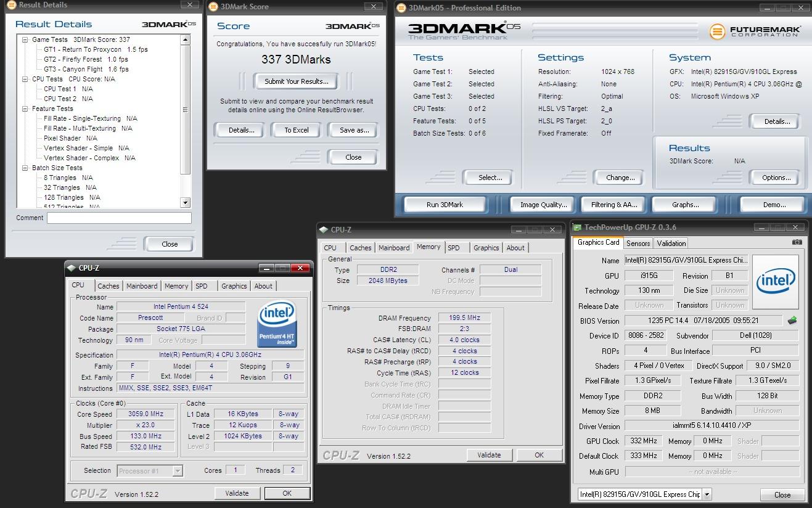The width and height of the screenshot is (812, 508).
Task: Select Vertex Shader - Complex row
Action: tap(89, 158)
